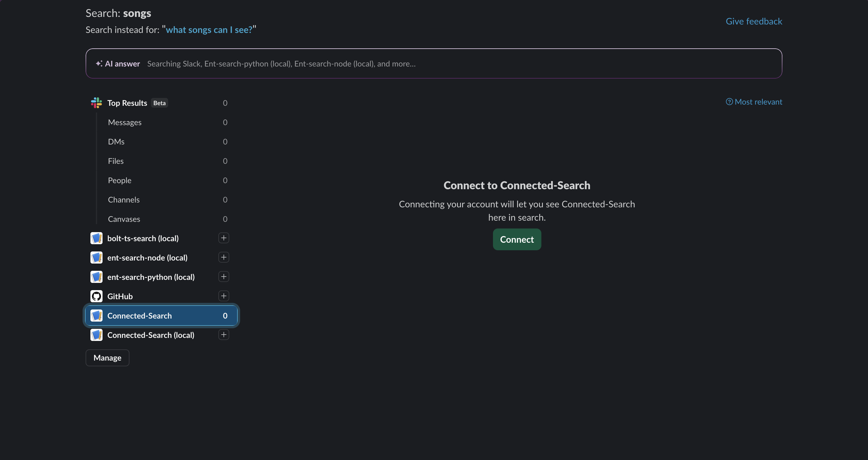
Task: Click the ent-search-python (local) app icon
Action: click(96, 277)
